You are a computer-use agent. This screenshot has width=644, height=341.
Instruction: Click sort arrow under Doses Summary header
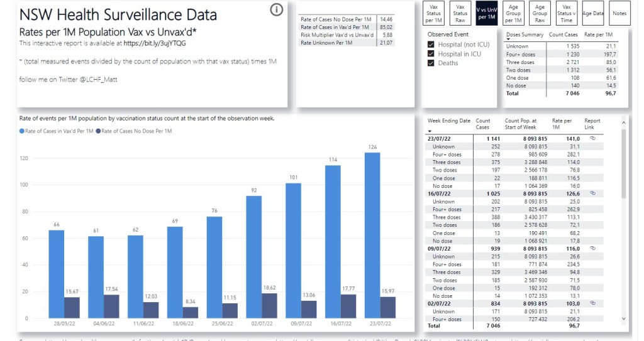(x=509, y=40)
